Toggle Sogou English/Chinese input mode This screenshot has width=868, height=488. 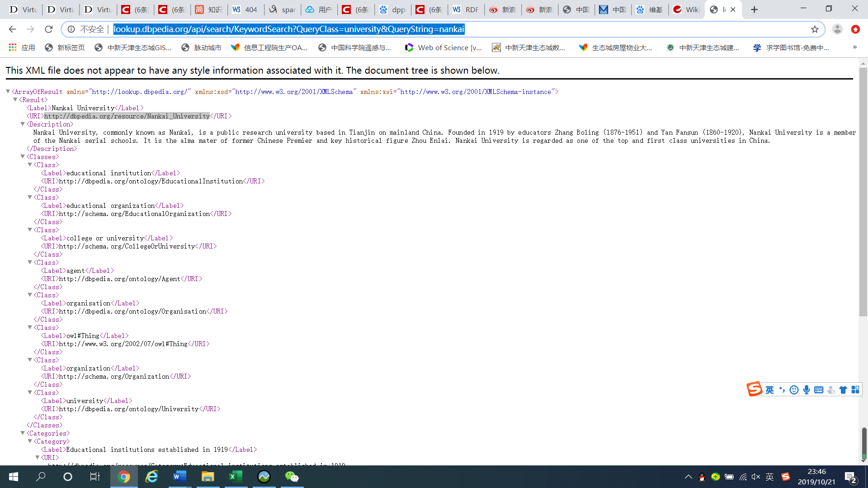pos(770,389)
